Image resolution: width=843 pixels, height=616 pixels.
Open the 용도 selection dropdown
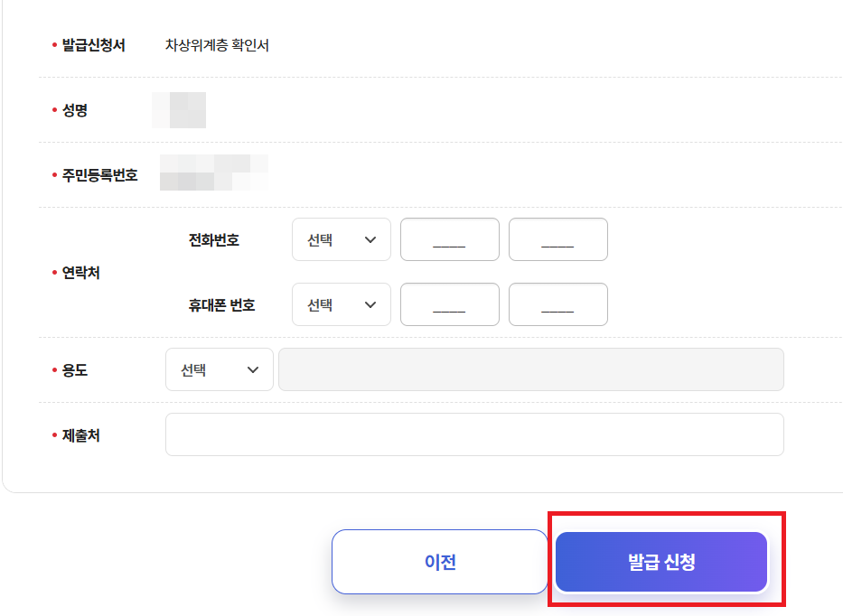pos(219,369)
